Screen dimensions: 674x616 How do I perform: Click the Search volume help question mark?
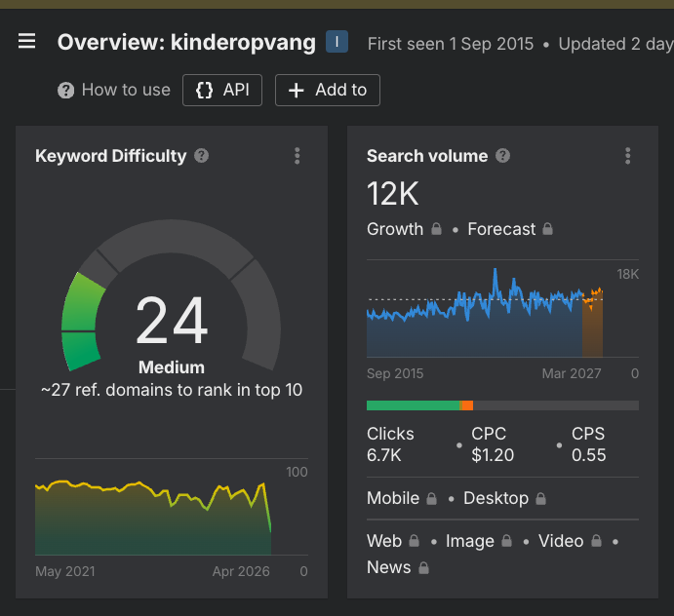[502, 156]
